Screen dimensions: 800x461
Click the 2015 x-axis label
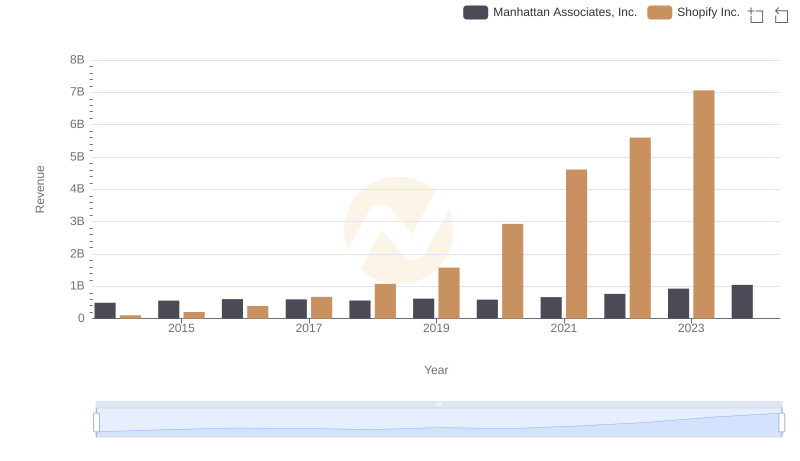click(x=181, y=328)
